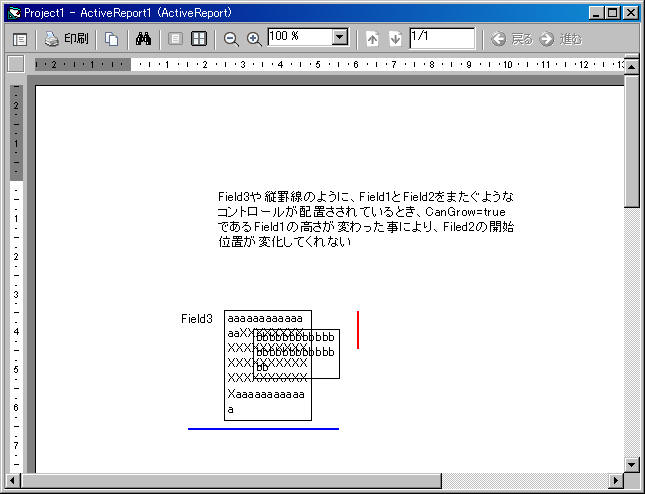Click the copy page icon
This screenshot has width=645, height=494.
coord(112,39)
